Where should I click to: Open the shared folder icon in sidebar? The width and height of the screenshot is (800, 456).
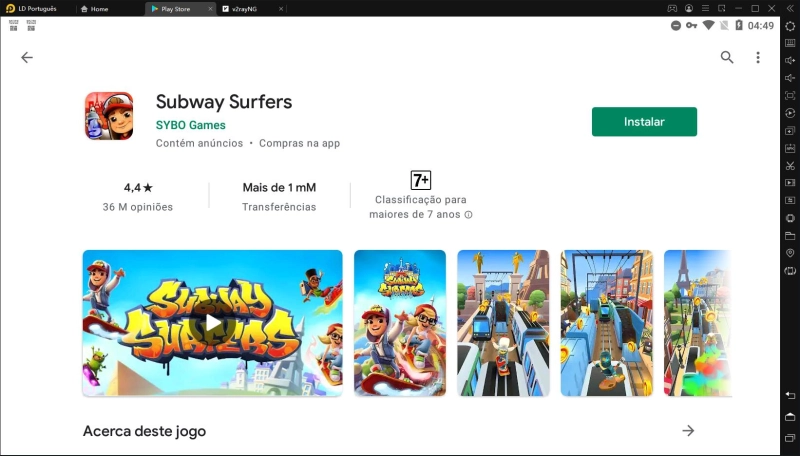790,236
